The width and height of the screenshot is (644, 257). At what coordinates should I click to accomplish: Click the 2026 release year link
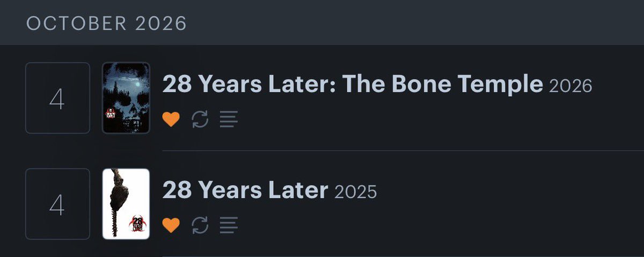570,85
